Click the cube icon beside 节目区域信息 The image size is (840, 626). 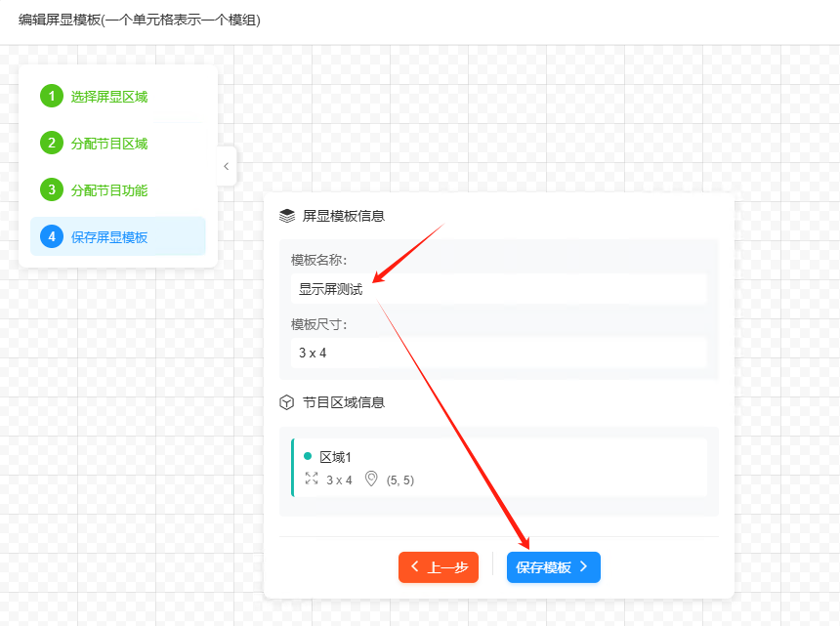(x=286, y=402)
